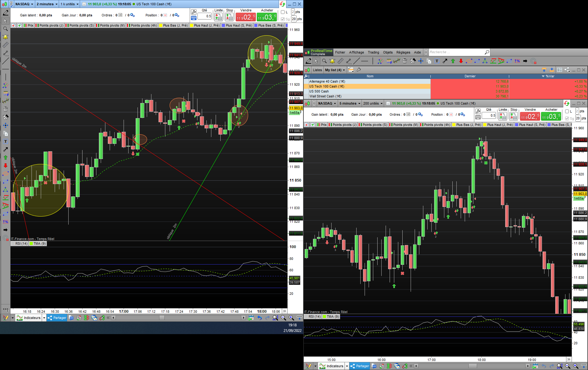Click the Listes button
Image resolution: width=588 pixels, height=370 pixels.
coord(317,70)
